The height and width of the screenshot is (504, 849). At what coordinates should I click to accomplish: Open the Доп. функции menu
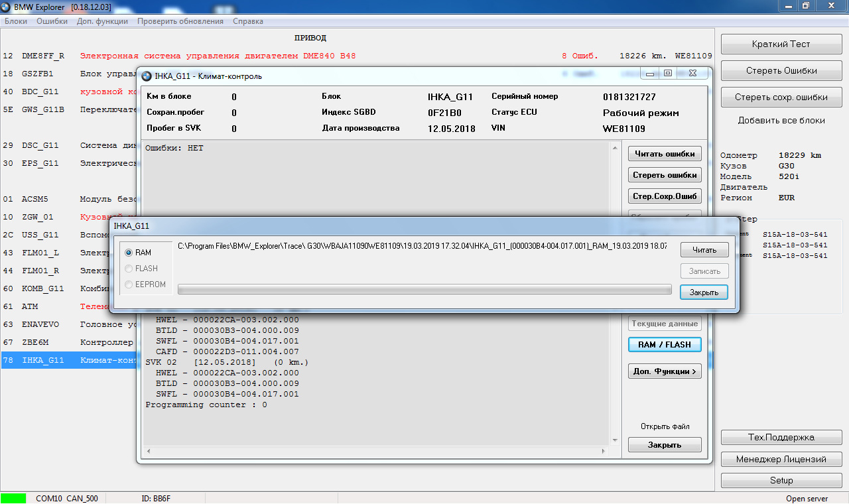(102, 21)
